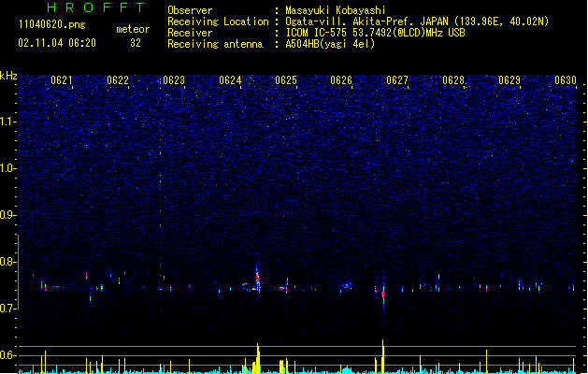The image size is (588, 374).
Task: Click the 0630 time marker
Action: (566, 80)
